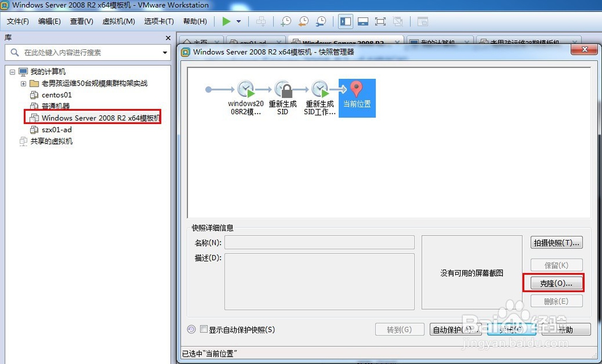Open the power options arrow beside play
The height and width of the screenshot is (364, 602).
click(x=239, y=22)
